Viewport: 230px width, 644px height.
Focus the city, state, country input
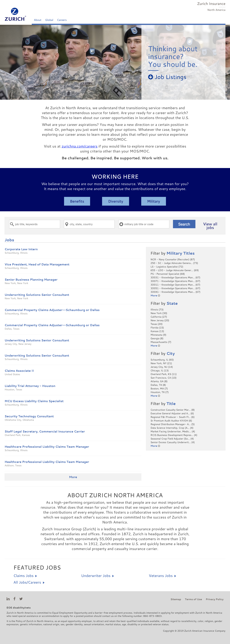pos(89,224)
